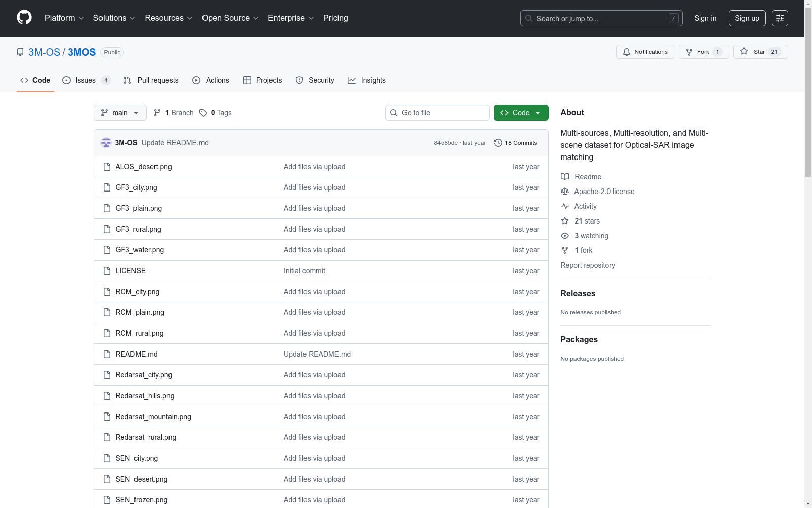Open file ALOS_desert.png
812x508 pixels.
coord(144,167)
